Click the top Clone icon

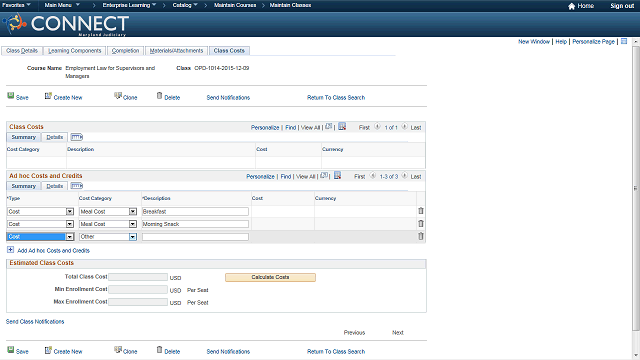[118, 96]
